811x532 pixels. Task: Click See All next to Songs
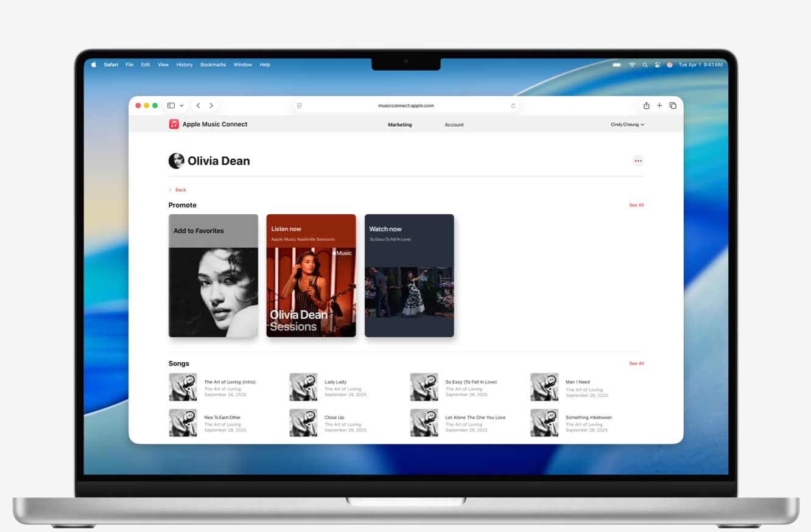(x=636, y=363)
